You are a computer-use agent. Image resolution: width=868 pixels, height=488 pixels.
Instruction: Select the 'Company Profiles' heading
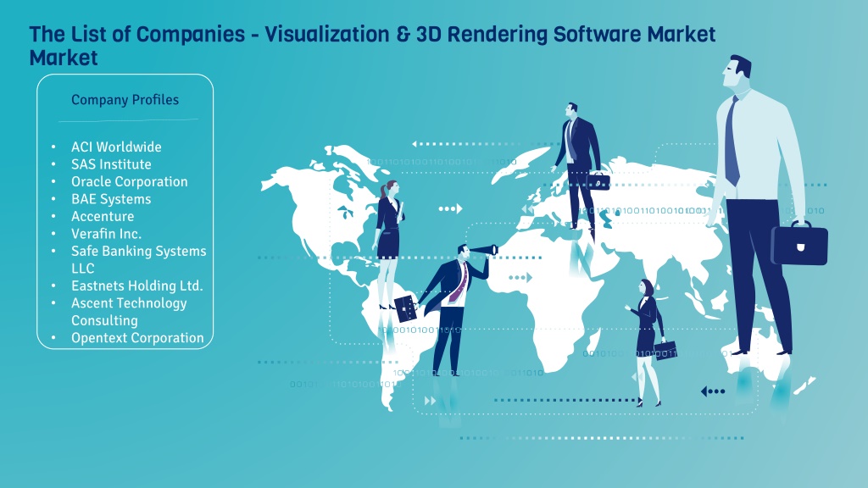125,100
